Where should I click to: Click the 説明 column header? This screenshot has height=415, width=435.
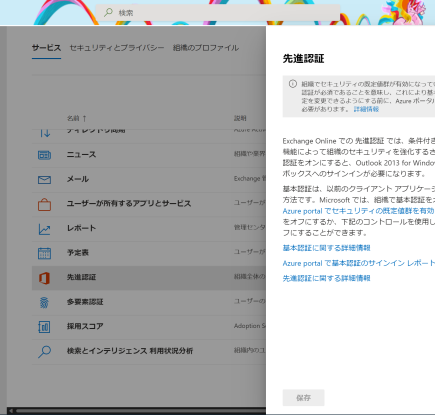(240, 118)
